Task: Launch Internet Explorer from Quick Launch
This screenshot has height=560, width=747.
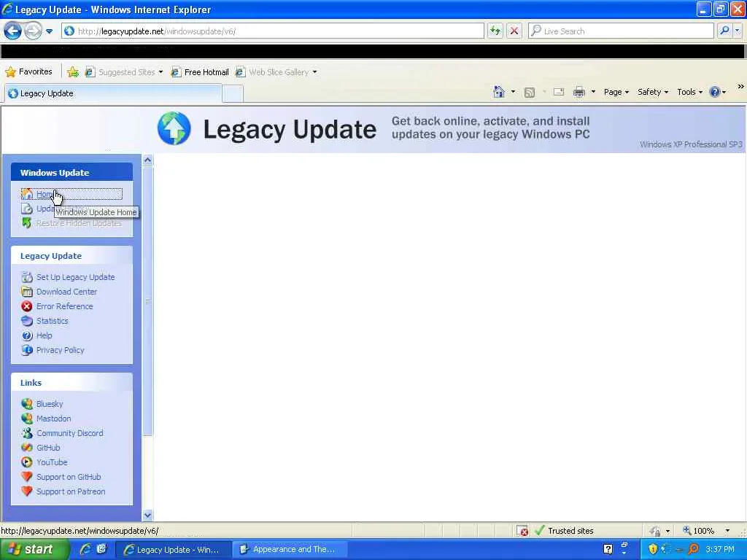Action: pos(85,549)
